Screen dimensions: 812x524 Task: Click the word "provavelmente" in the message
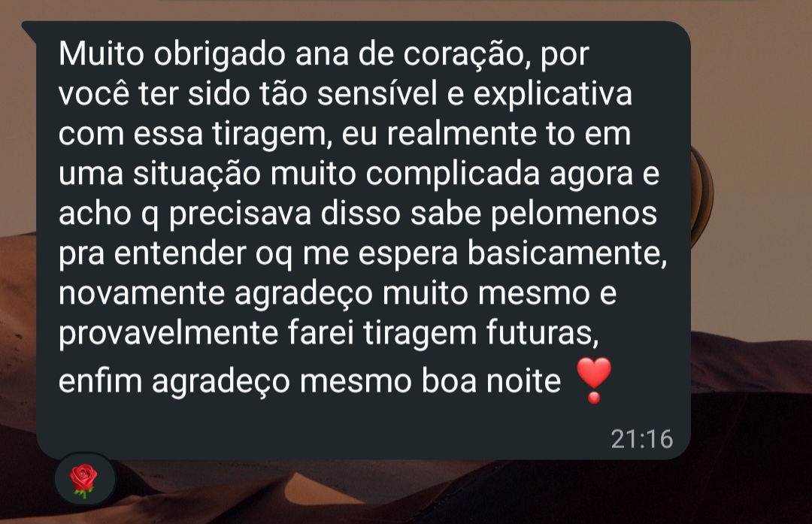click(168, 334)
